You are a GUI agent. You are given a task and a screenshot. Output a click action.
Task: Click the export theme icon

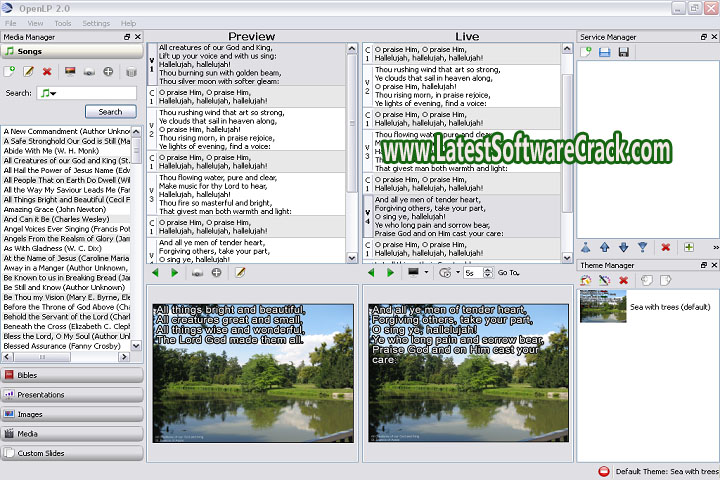point(665,280)
